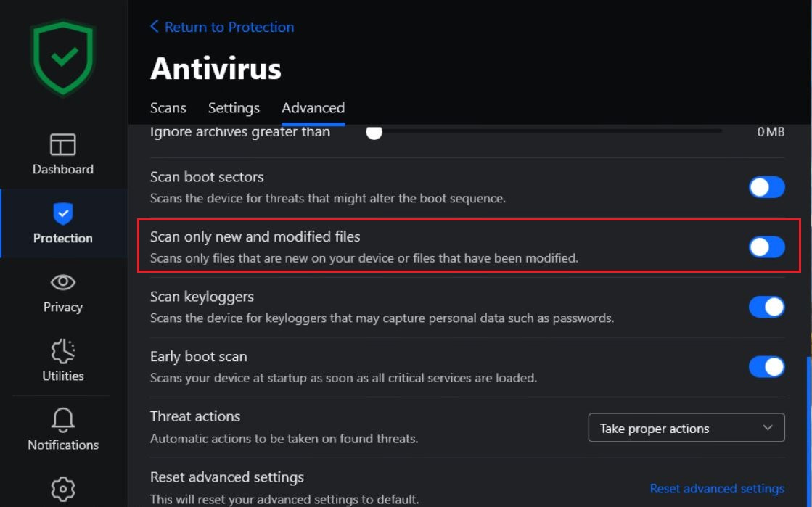Switch to the Settings tab
812x507 pixels.
(x=234, y=108)
